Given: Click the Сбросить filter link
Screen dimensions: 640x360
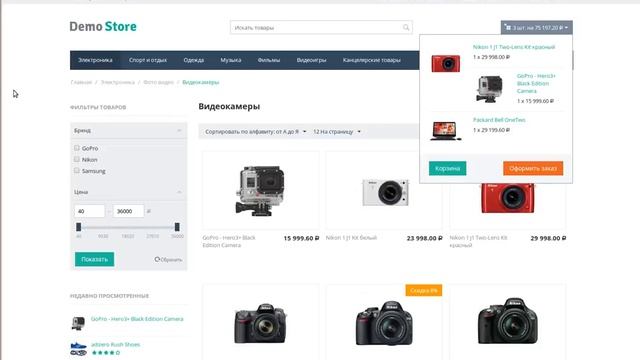Looking at the screenshot, I should tap(171, 260).
